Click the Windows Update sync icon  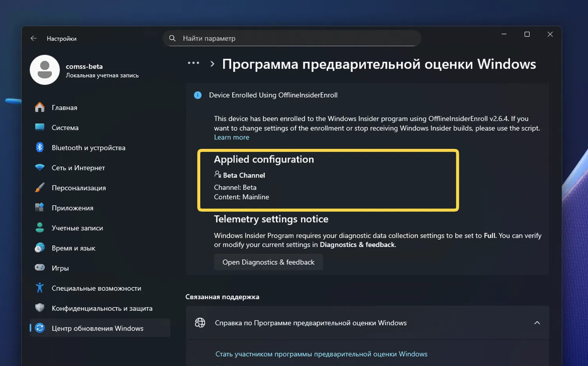tap(40, 328)
